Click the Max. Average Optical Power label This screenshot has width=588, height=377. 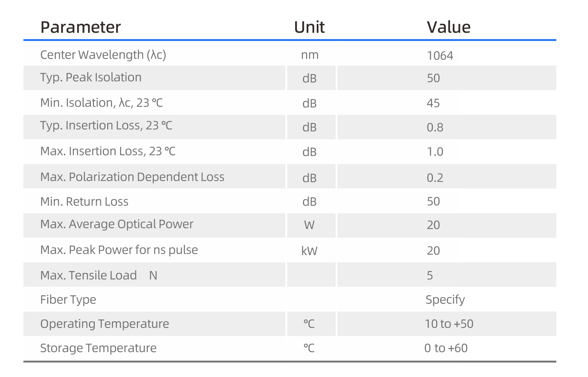pyautogui.click(x=117, y=224)
